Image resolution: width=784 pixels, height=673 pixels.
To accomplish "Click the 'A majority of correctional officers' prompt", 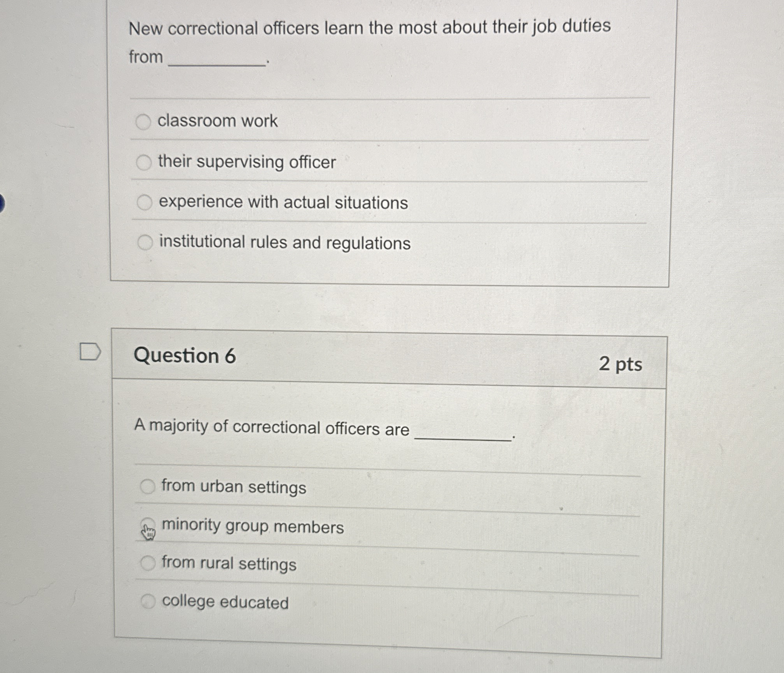I will 271,427.
